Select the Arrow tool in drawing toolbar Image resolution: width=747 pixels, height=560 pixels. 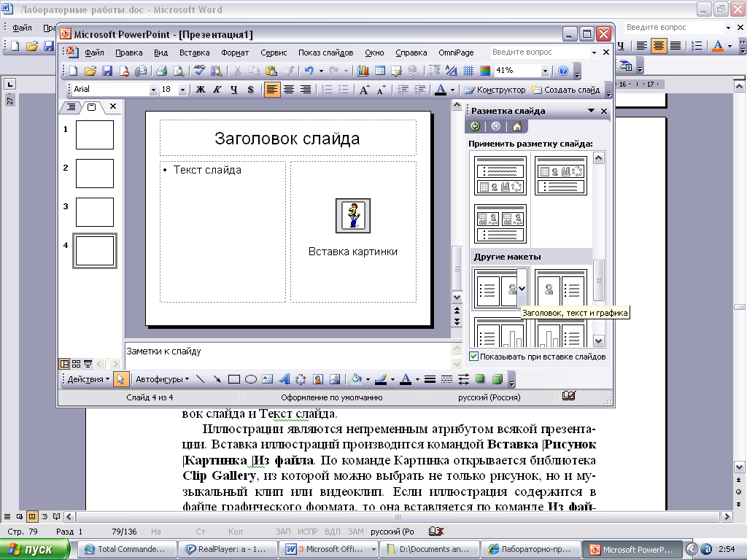pyautogui.click(x=217, y=379)
